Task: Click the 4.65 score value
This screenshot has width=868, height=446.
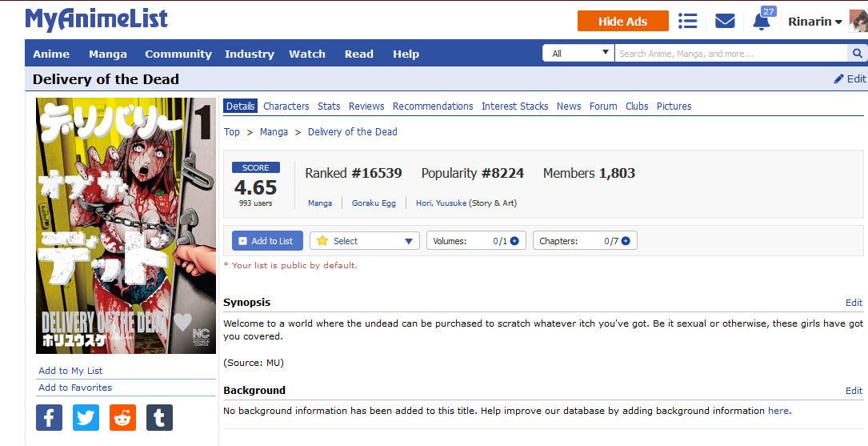Action: 255,187
